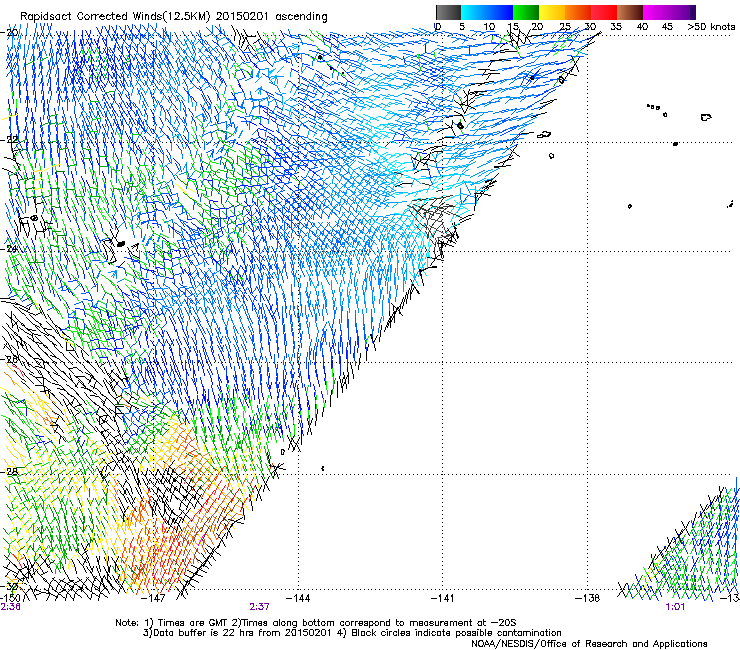Click the 'Rapidscat Corrected Winds(12.5KM)' title text
This screenshot has width=740, height=650.
(116, 16)
